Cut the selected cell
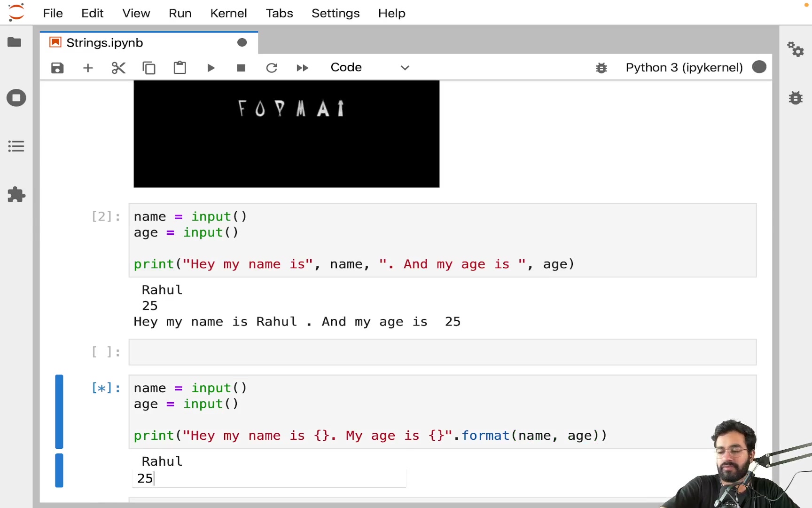 (118, 68)
